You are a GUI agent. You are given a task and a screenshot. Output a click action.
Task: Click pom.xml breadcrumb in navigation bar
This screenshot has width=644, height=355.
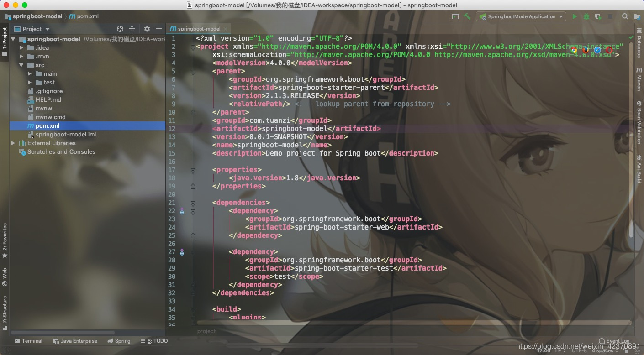click(x=84, y=16)
